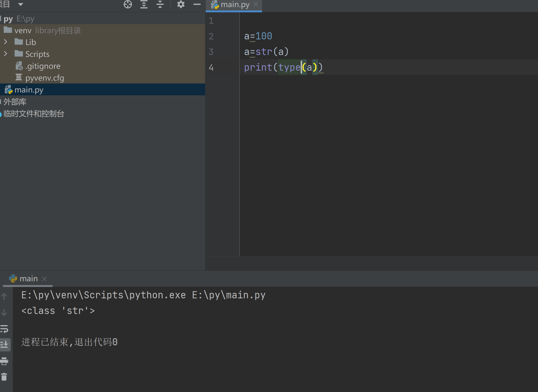Click the locate/select opened file target icon
This screenshot has height=392, width=538.
(x=128, y=4)
